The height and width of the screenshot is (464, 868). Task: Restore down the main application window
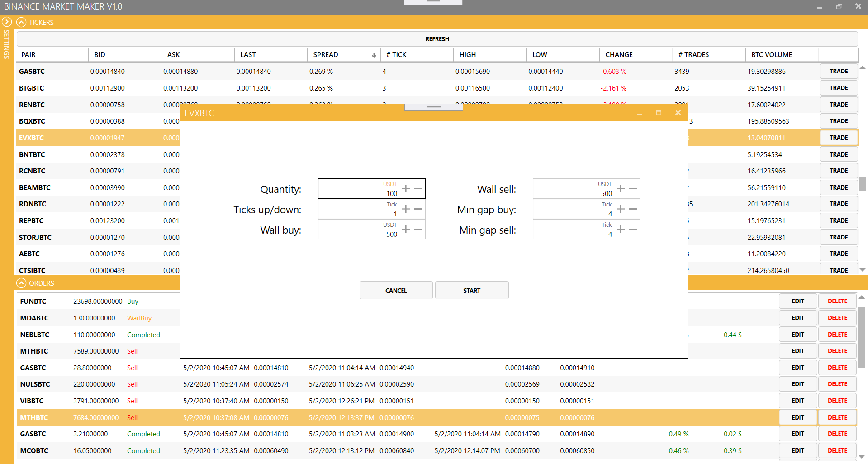[x=839, y=6]
